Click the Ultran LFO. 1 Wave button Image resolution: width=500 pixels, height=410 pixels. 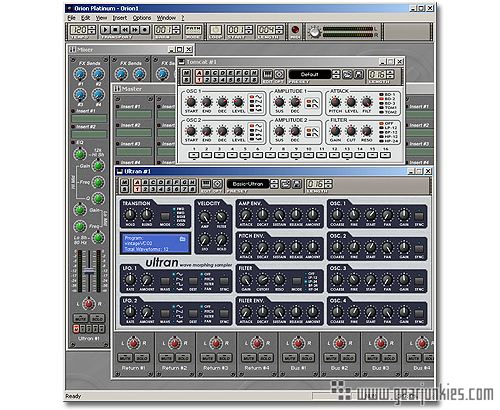coord(165,281)
